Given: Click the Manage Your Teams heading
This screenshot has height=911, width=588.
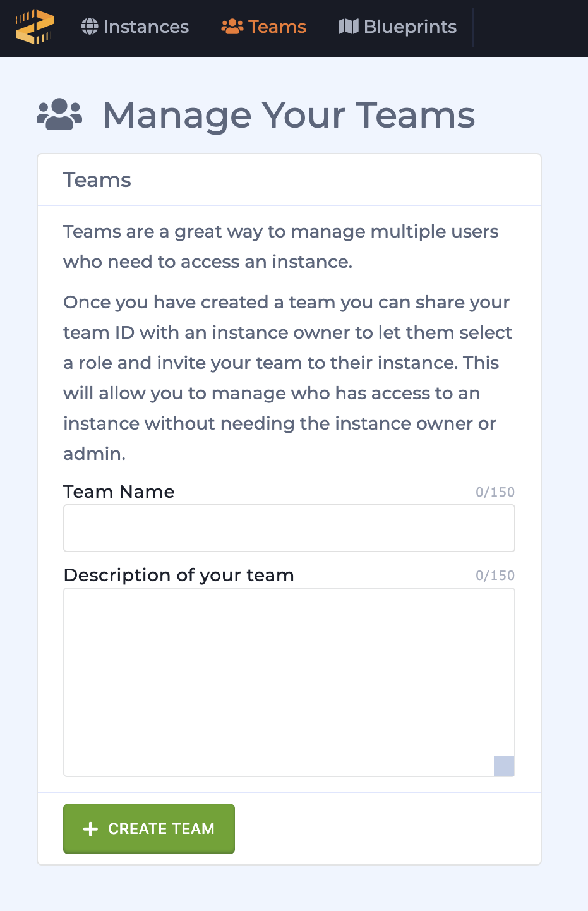Looking at the screenshot, I should [x=289, y=115].
